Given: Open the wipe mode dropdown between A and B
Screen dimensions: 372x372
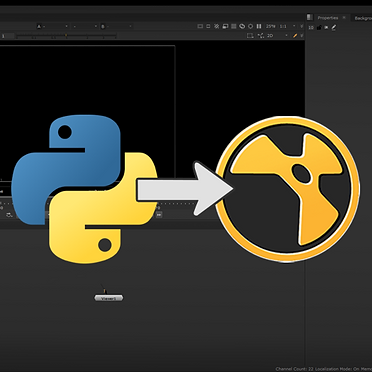Looking at the screenshot, I should (x=85, y=26).
